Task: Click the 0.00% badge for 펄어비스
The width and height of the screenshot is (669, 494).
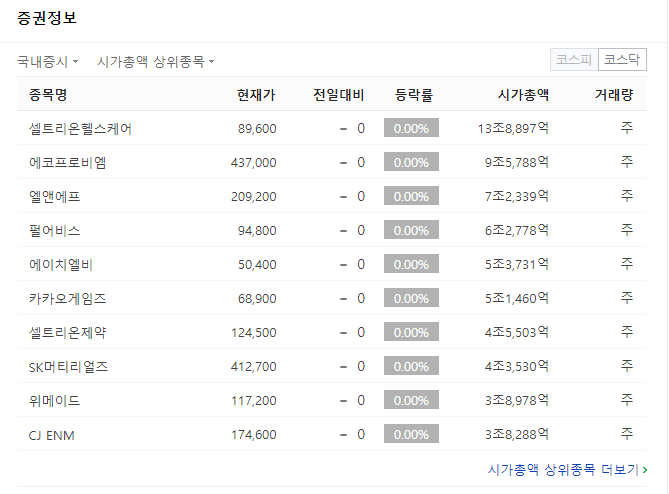Action: pyautogui.click(x=411, y=230)
